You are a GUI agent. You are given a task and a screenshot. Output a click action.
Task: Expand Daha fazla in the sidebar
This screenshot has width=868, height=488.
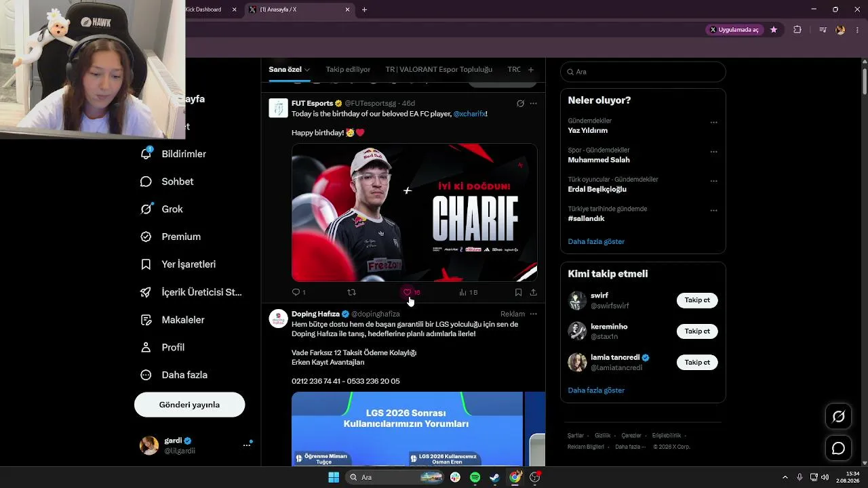click(x=174, y=375)
